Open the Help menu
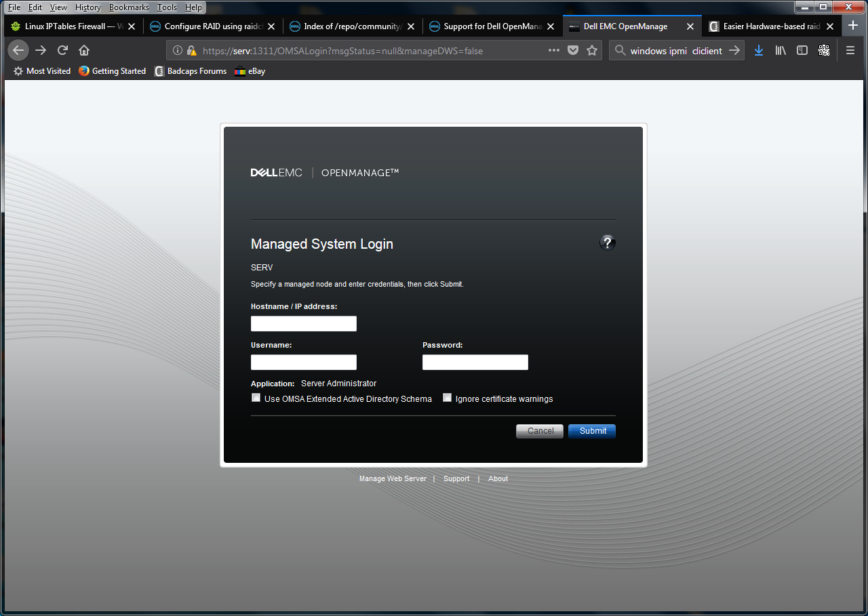868x616 pixels. [193, 7]
